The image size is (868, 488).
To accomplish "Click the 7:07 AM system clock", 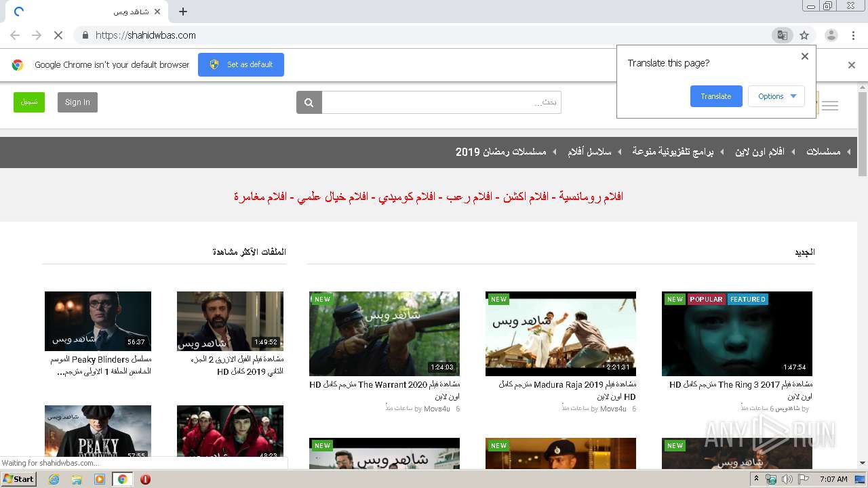I will tap(833, 479).
